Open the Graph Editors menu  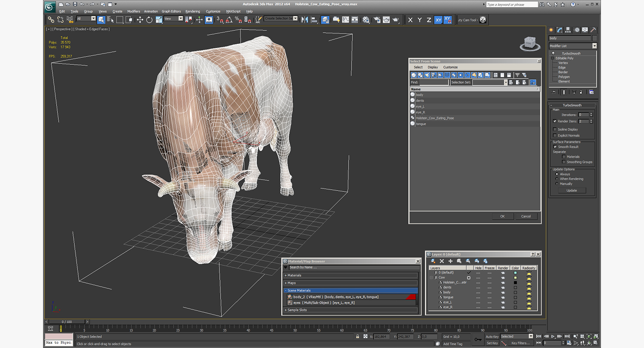(x=171, y=11)
